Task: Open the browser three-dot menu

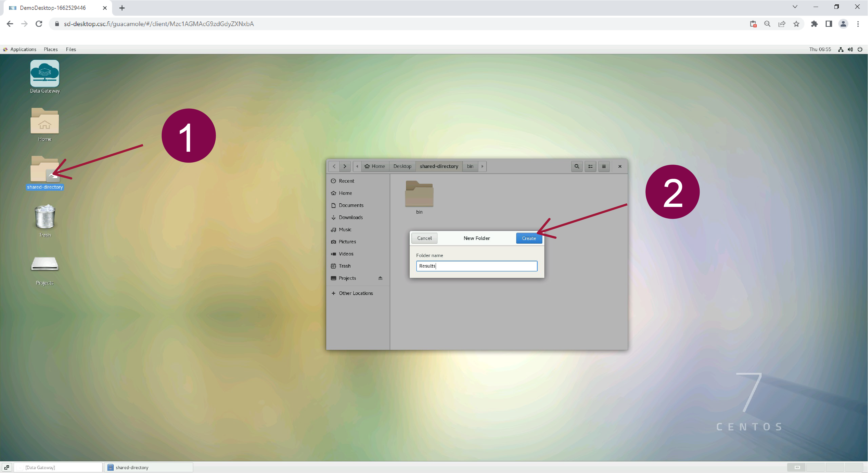Action: (858, 24)
